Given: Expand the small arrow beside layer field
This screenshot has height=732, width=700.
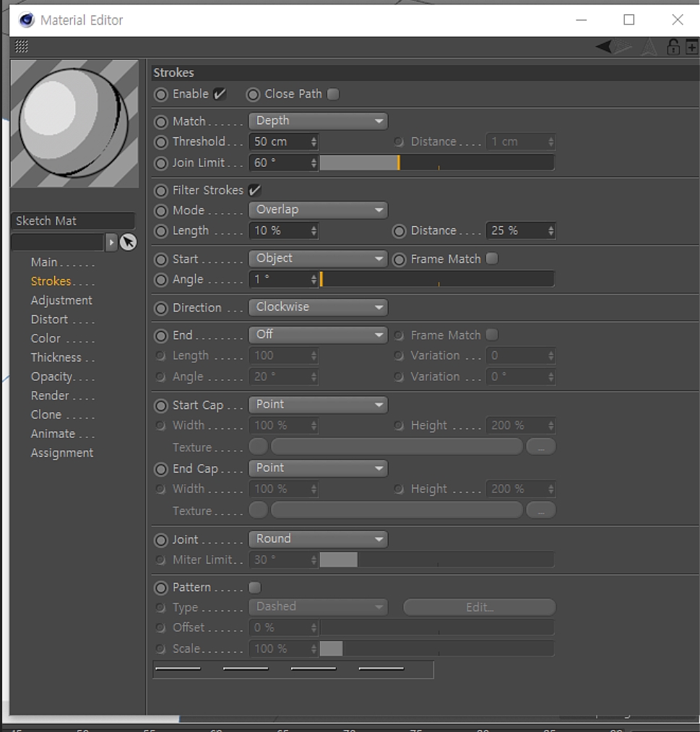Looking at the screenshot, I should [x=111, y=242].
